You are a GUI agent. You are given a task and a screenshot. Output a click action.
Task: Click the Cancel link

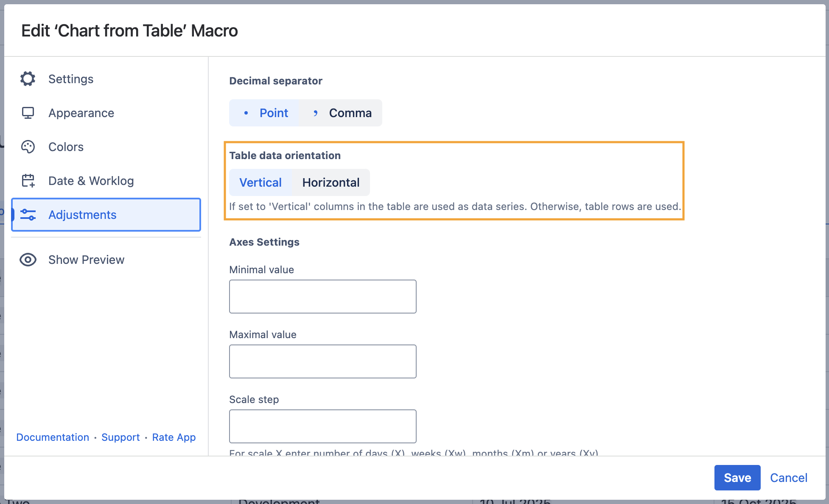[x=788, y=478]
